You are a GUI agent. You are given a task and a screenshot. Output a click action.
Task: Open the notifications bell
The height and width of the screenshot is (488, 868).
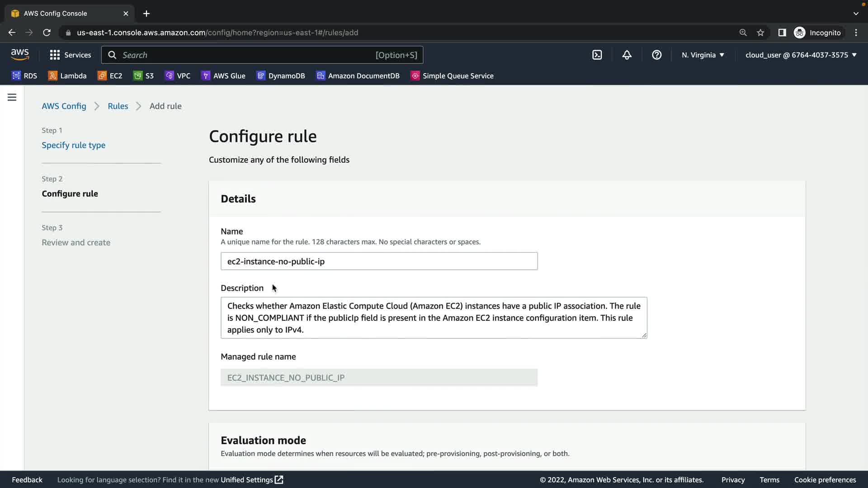pyautogui.click(x=627, y=55)
